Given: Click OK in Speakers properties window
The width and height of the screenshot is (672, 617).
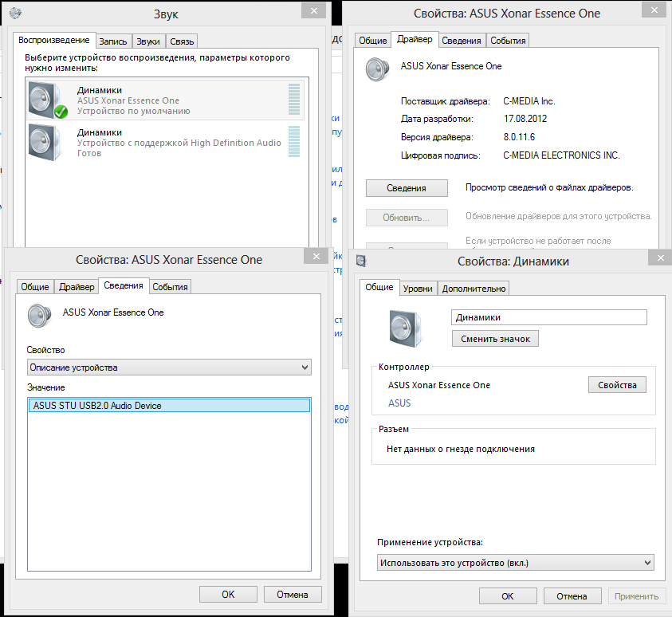Looking at the screenshot, I should (x=508, y=596).
